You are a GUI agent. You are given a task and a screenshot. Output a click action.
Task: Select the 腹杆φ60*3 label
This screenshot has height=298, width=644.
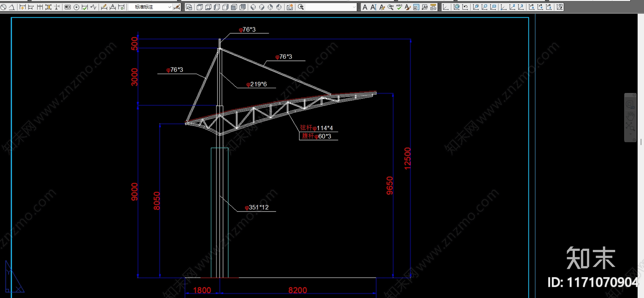click(x=317, y=136)
